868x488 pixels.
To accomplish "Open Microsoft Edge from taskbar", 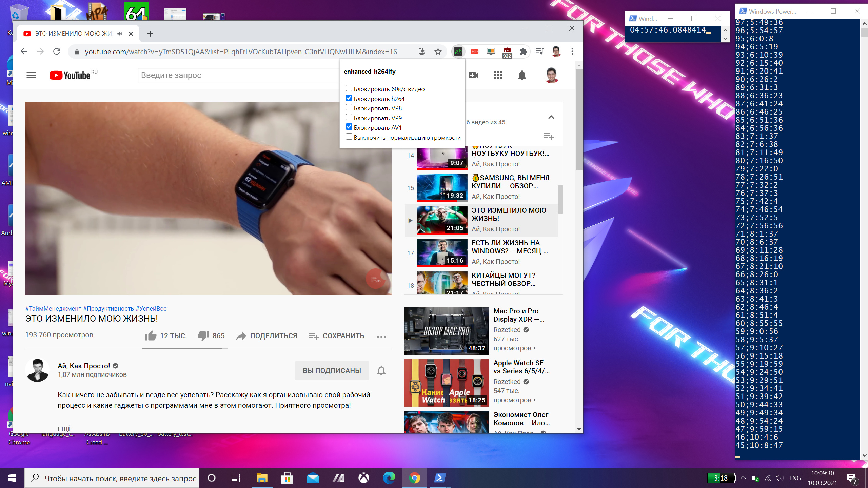I will point(389,478).
